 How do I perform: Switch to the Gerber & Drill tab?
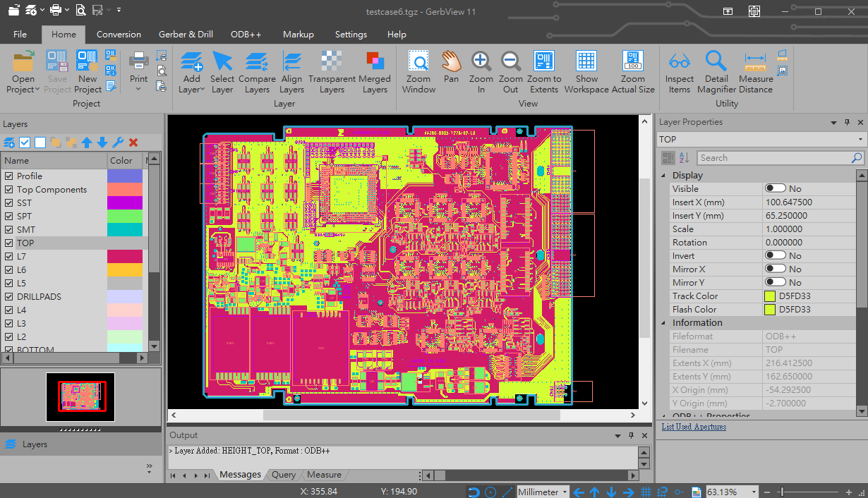tap(186, 34)
